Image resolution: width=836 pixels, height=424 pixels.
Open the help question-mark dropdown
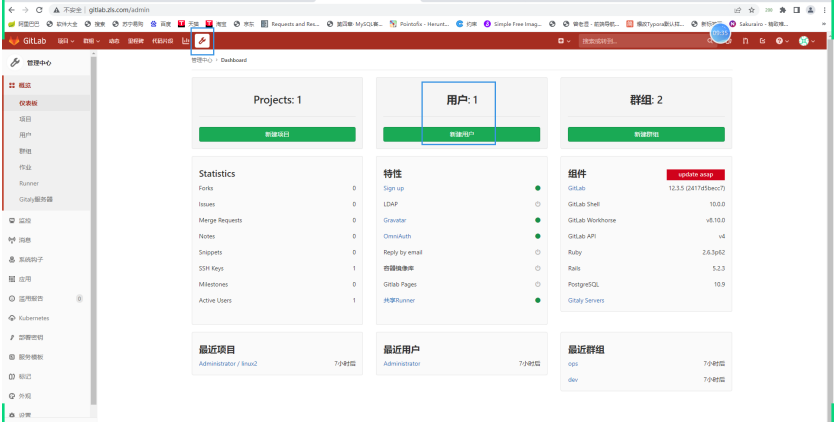click(782, 41)
